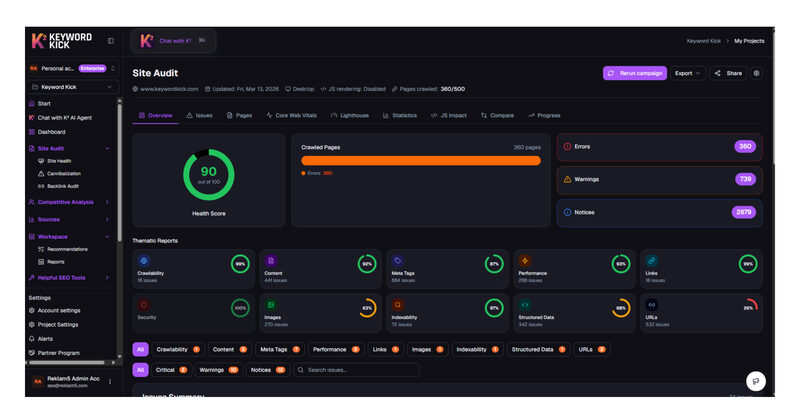800x417 pixels.
Task: Open the Notices card showing 2679
Action: click(660, 212)
